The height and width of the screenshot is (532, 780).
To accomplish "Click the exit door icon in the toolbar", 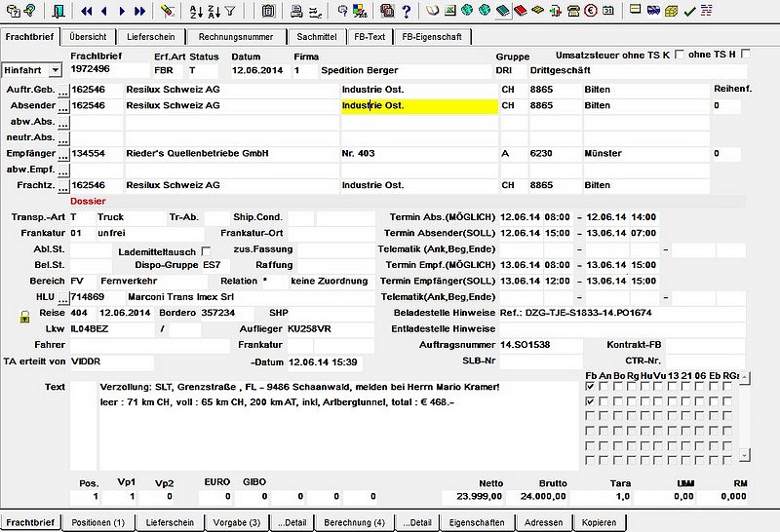I will [58, 11].
